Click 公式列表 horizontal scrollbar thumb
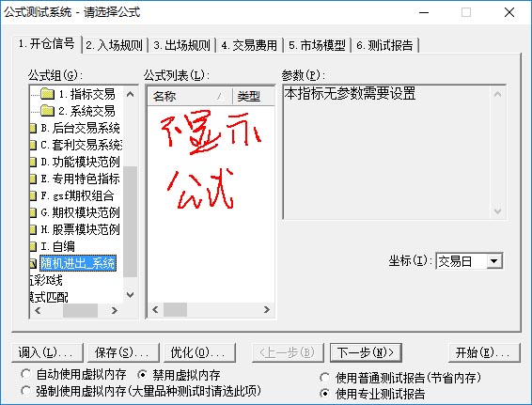Image resolution: width=532 pixels, height=405 pixels. tap(175, 310)
